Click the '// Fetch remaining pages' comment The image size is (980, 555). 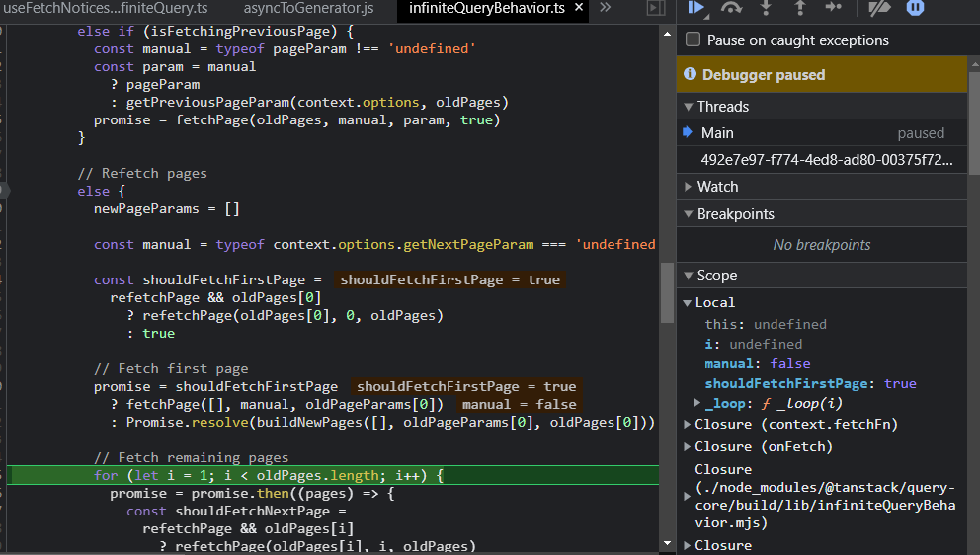192,457
